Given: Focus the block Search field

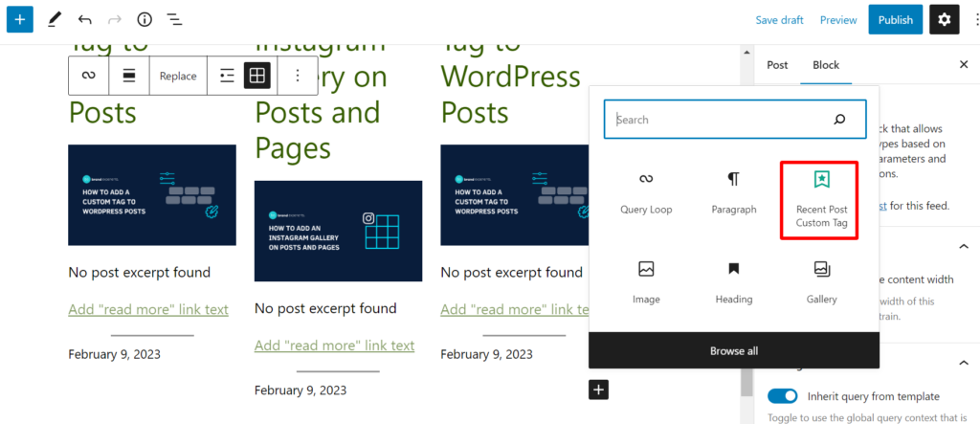Looking at the screenshot, I should [x=735, y=120].
